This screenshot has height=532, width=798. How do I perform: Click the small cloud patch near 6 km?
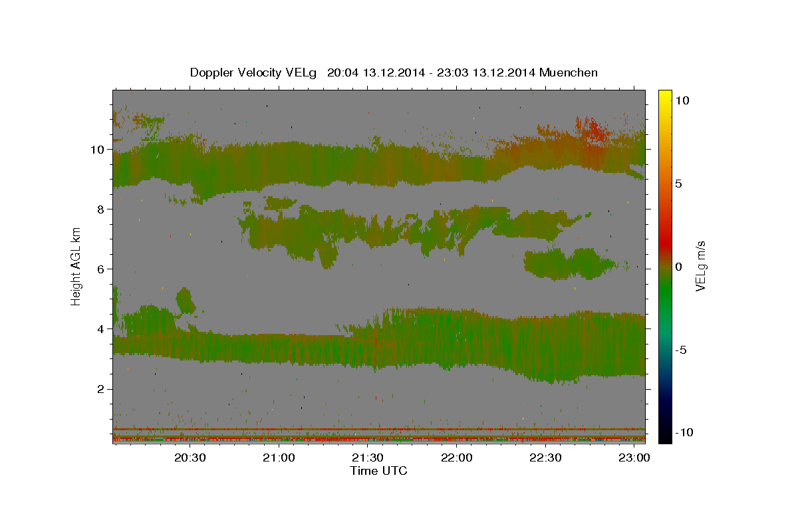tap(569, 263)
